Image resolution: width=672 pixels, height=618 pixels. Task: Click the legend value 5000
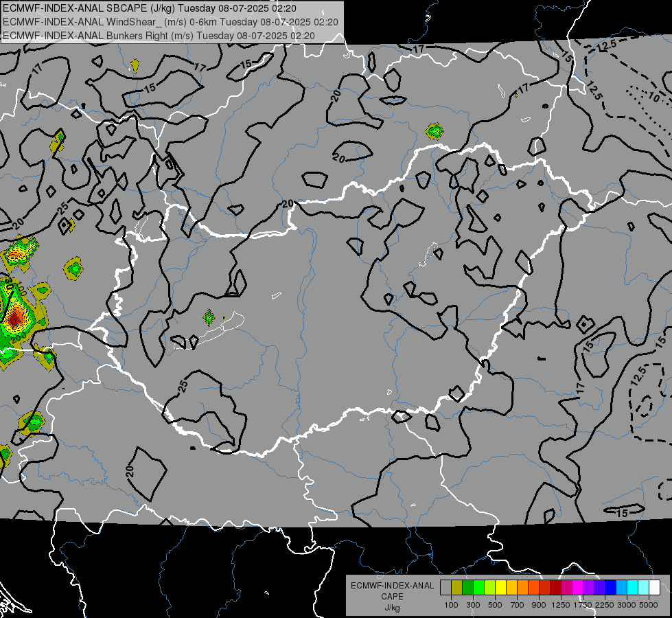tap(649, 605)
